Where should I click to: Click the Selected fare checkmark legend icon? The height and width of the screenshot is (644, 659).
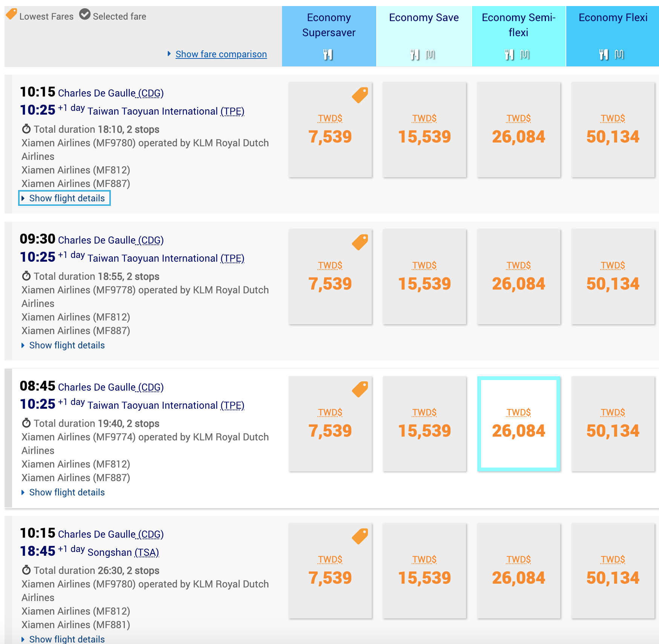point(85,14)
